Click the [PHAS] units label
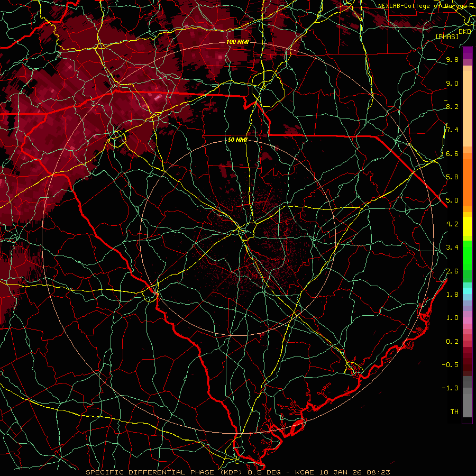 (x=447, y=36)
